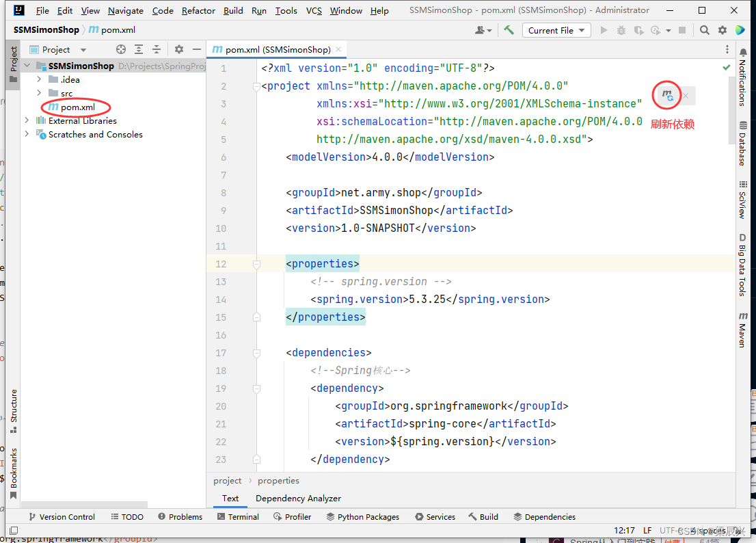Fold the properties block at line 12
The width and height of the screenshot is (756, 543).
256,264
